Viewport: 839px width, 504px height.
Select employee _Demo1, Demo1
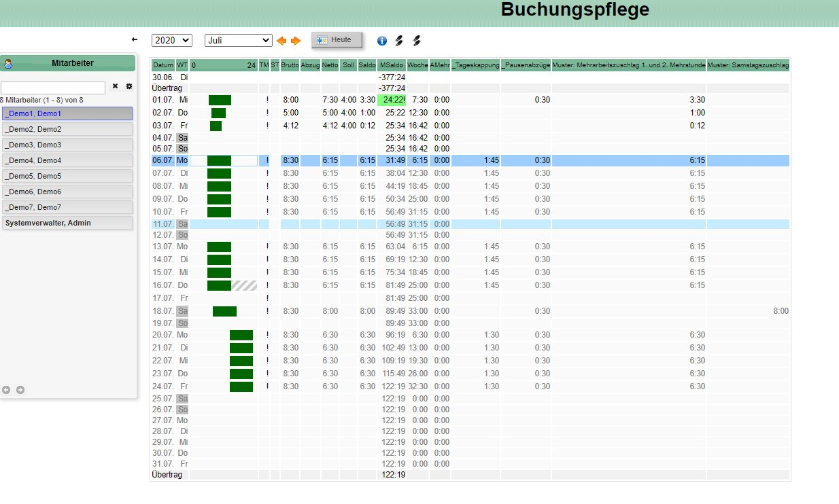pos(67,113)
